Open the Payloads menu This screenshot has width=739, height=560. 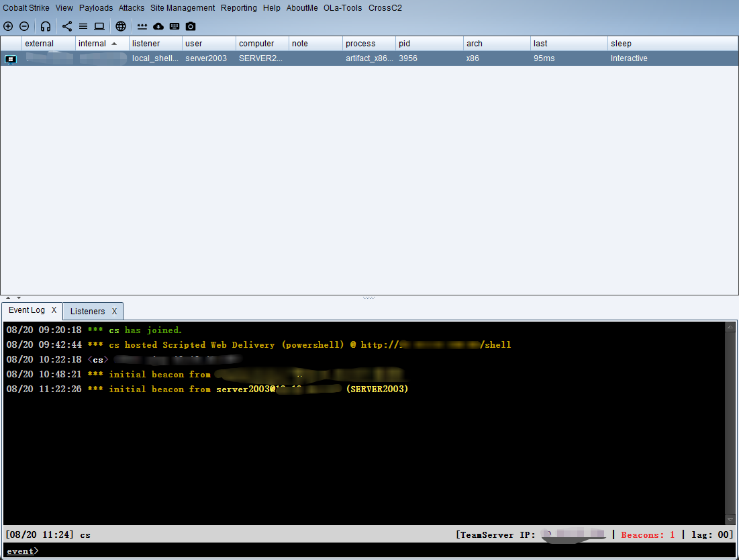(96, 8)
